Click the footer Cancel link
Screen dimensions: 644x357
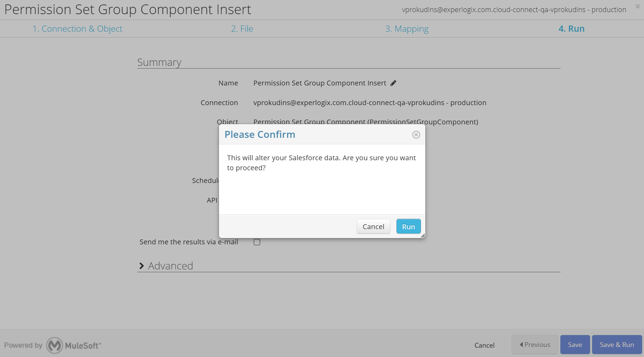pos(484,345)
